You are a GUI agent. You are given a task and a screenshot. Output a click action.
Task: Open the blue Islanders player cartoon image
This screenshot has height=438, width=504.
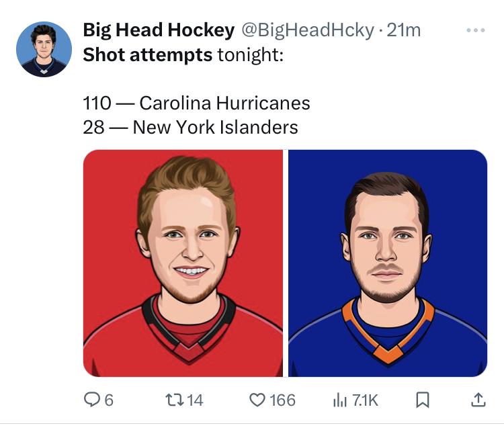click(388, 263)
